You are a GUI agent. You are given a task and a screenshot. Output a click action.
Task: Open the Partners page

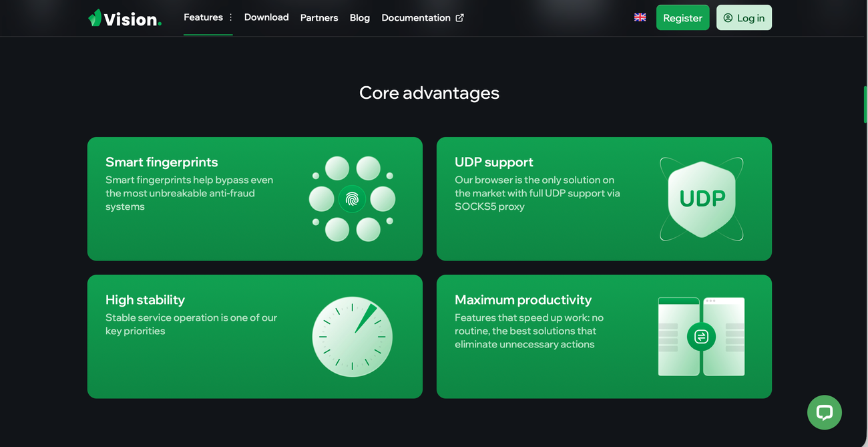(x=319, y=18)
